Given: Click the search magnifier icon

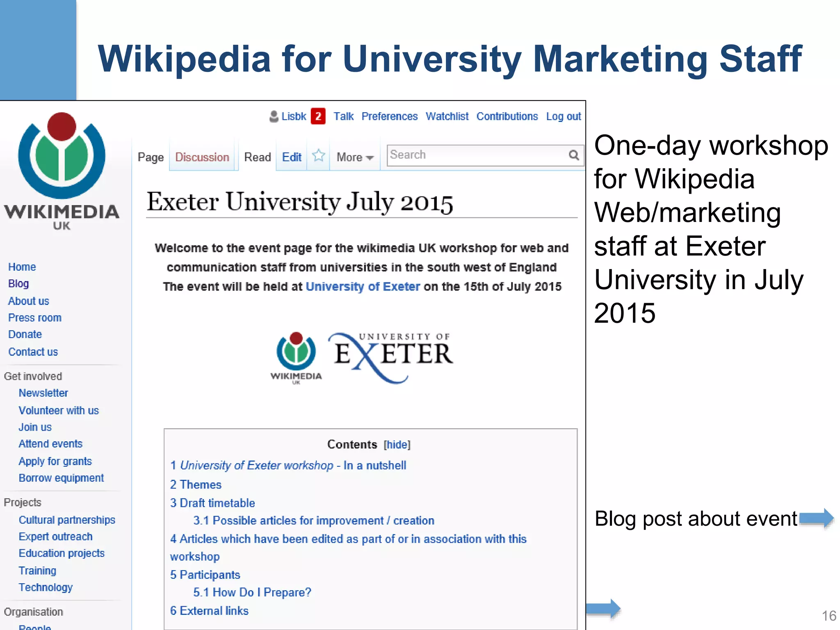Looking at the screenshot, I should tap(574, 155).
